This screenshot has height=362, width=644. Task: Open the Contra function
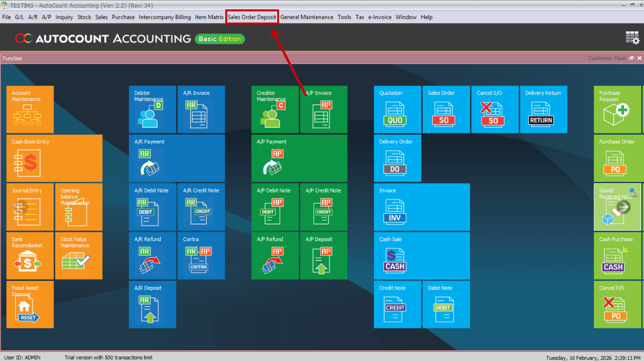point(201,255)
